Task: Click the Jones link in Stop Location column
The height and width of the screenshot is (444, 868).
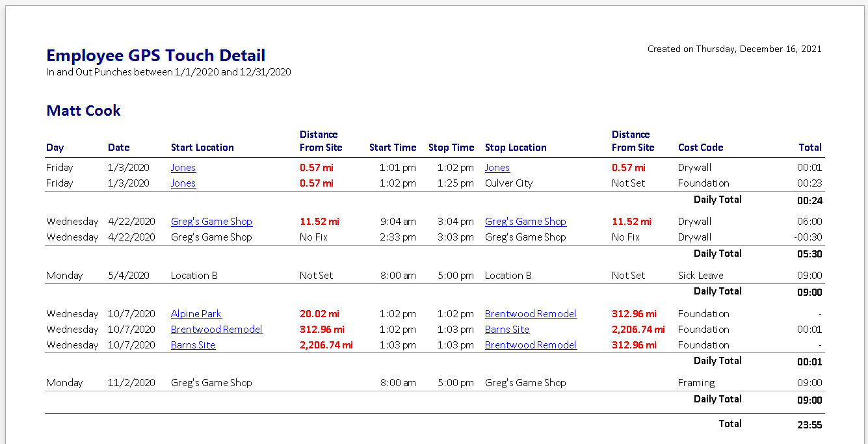Action: pos(497,168)
